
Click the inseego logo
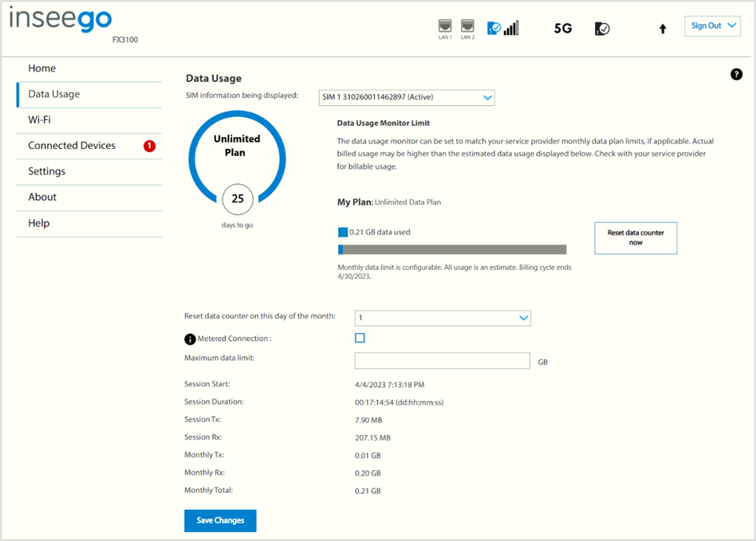61,19
